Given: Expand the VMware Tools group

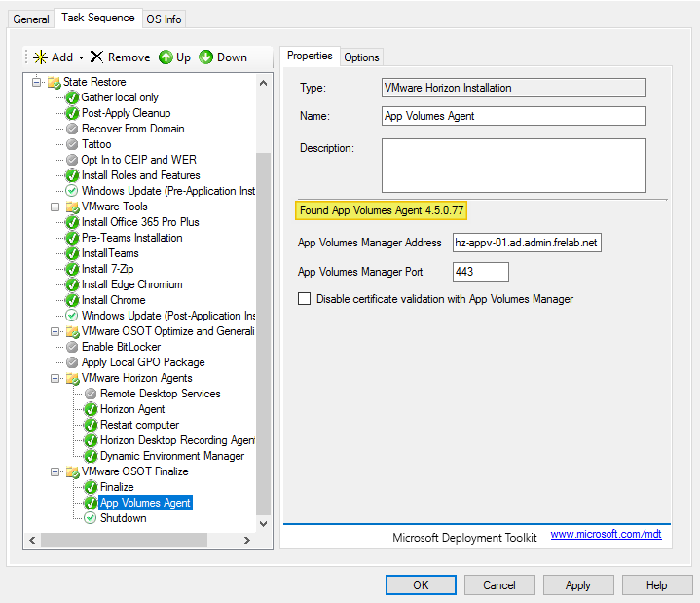Looking at the screenshot, I should (x=55, y=207).
